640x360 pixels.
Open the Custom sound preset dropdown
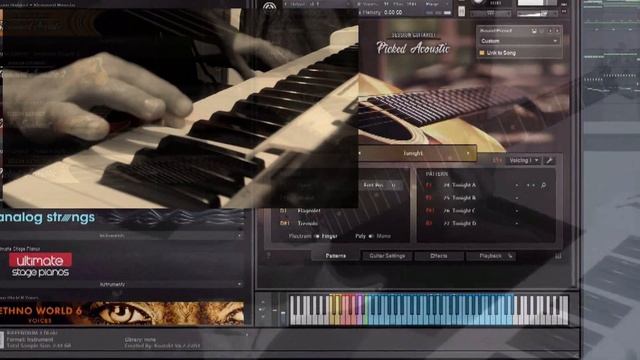pos(519,41)
